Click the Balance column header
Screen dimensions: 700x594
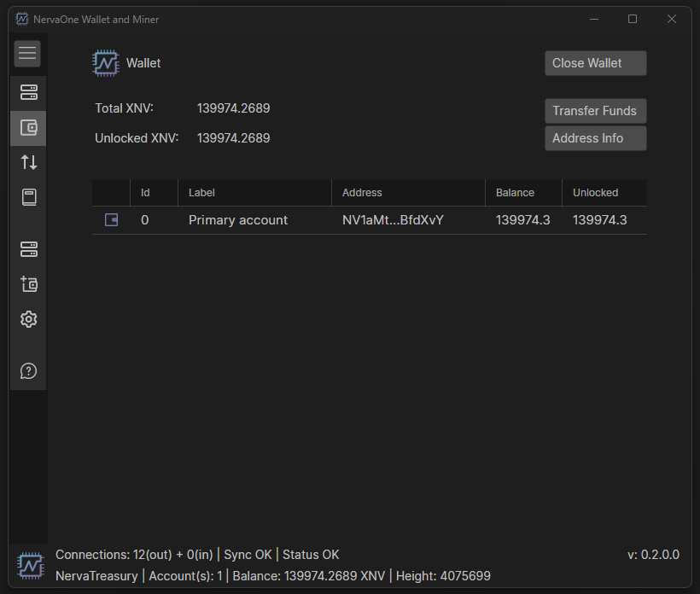pos(515,193)
